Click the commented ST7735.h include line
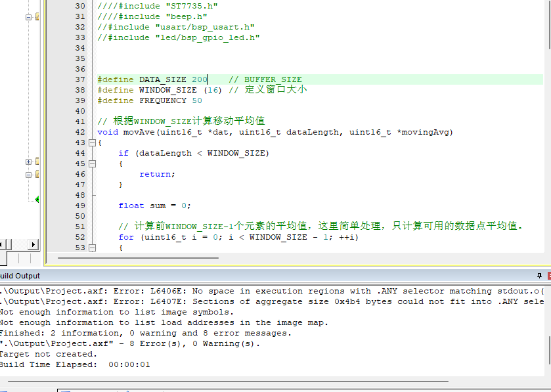 point(158,7)
